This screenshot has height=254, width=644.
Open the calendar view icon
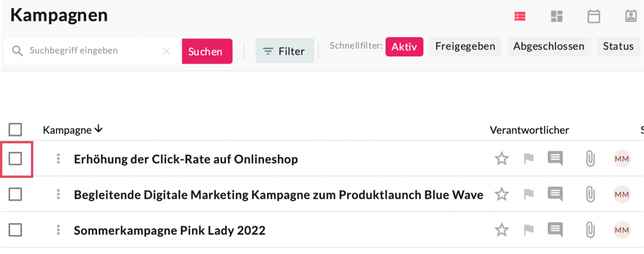point(593,16)
